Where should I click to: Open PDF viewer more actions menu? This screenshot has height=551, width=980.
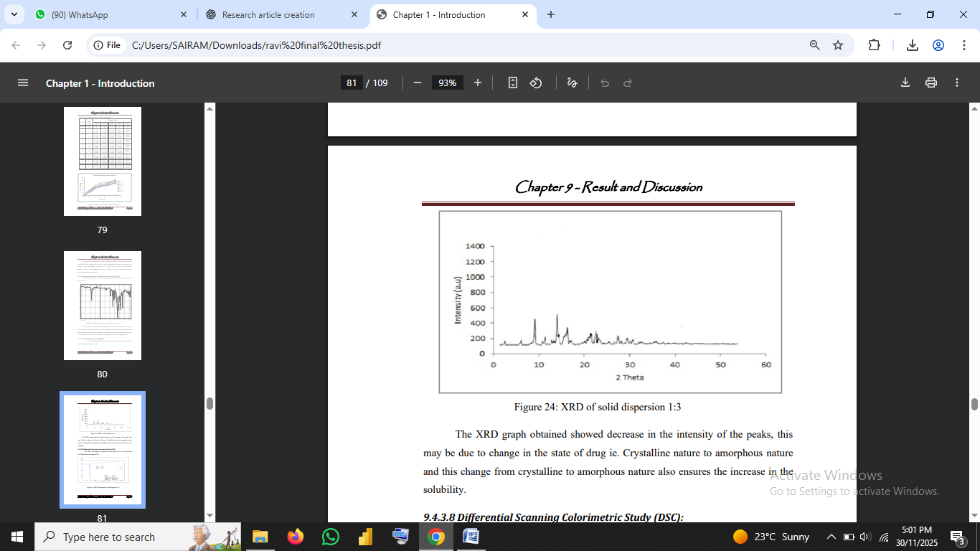[x=957, y=83]
